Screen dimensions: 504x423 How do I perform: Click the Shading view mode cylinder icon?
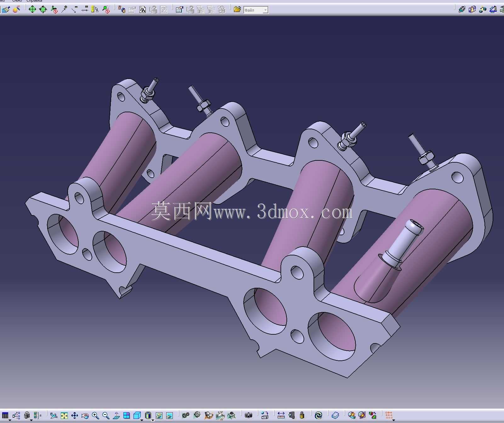click(148, 416)
